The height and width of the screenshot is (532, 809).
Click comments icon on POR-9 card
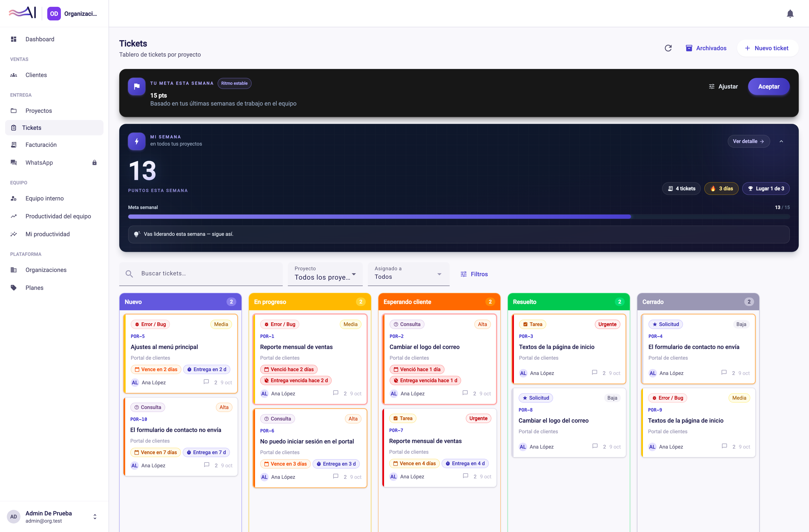click(724, 446)
